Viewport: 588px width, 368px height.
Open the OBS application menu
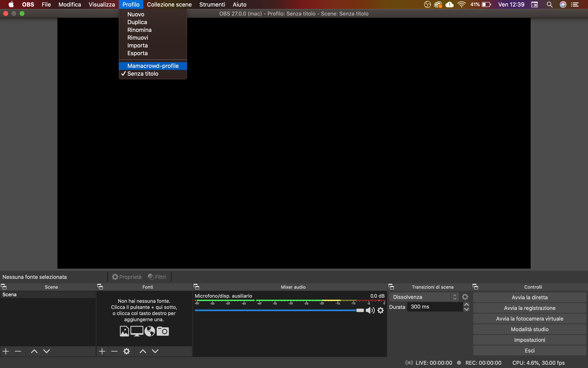click(x=28, y=5)
